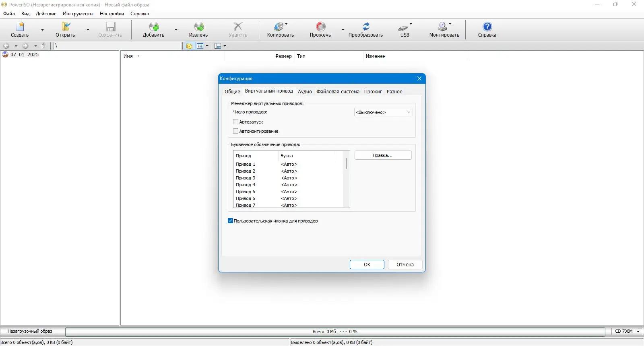
Task: Click the panel layout icon
Action: (x=218, y=46)
